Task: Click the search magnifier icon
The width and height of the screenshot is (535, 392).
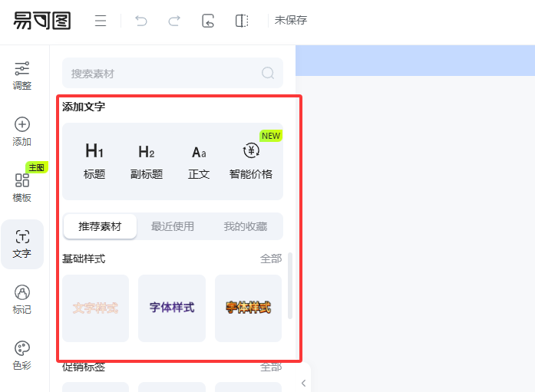Action: tap(268, 74)
